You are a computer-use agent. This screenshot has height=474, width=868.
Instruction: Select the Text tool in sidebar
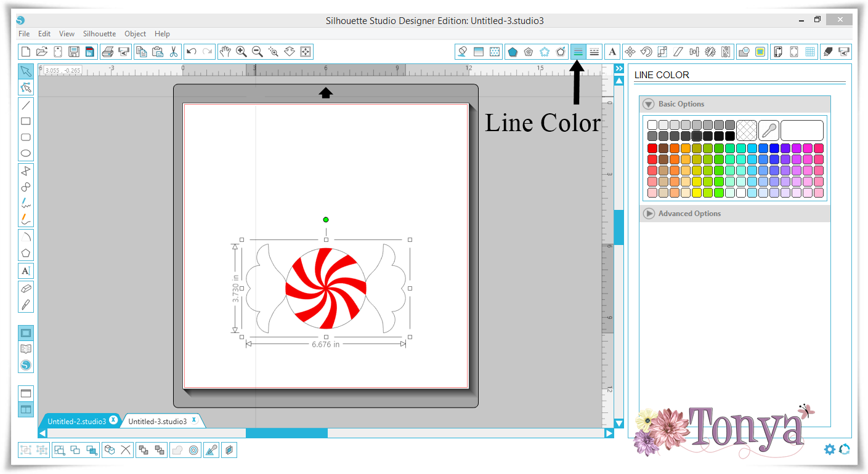point(26,271)
